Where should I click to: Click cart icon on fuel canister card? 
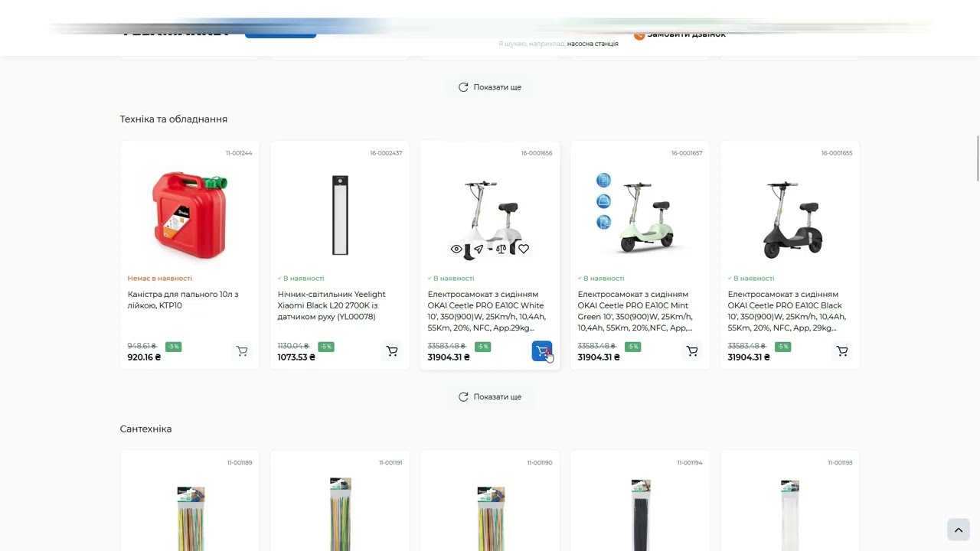click(x=242, y=351)
